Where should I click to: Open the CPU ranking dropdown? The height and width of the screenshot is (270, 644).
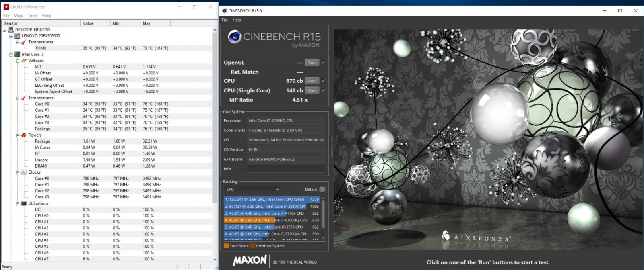click(252, 189)
